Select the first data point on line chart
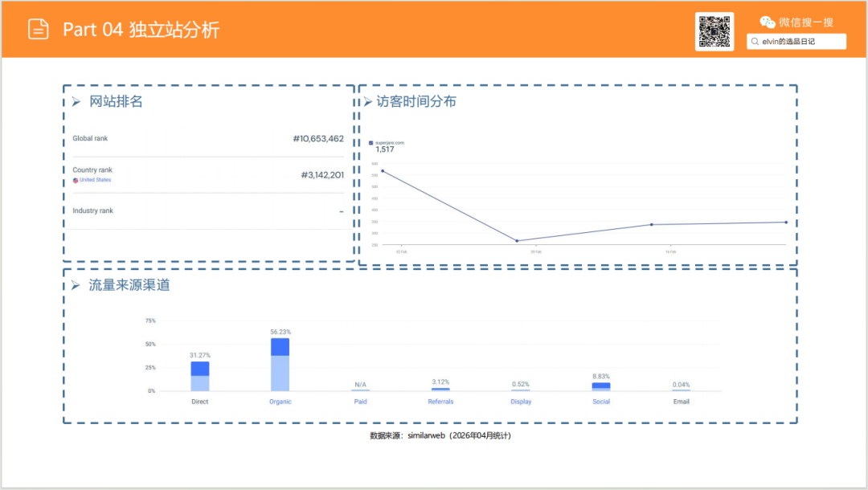Image resolution: width=868 pixels, height=490 pixels. click(x=382, y=171)
